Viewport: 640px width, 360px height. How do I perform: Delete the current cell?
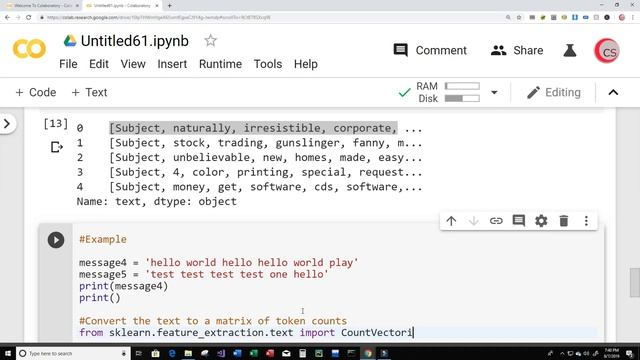pos(564,221)
